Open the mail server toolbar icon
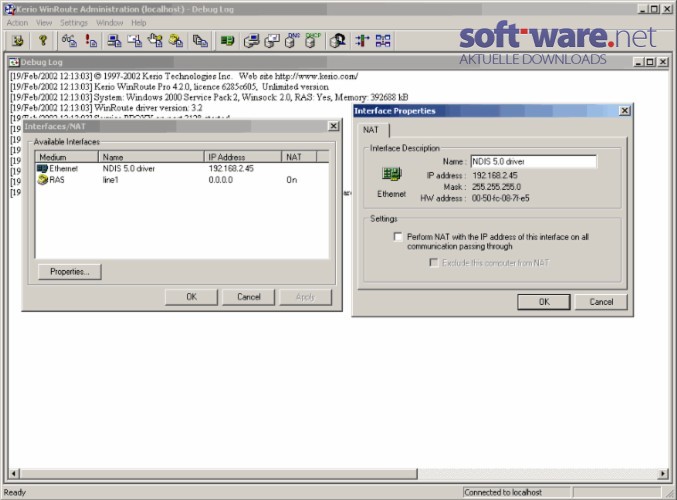 click(272, 41)
